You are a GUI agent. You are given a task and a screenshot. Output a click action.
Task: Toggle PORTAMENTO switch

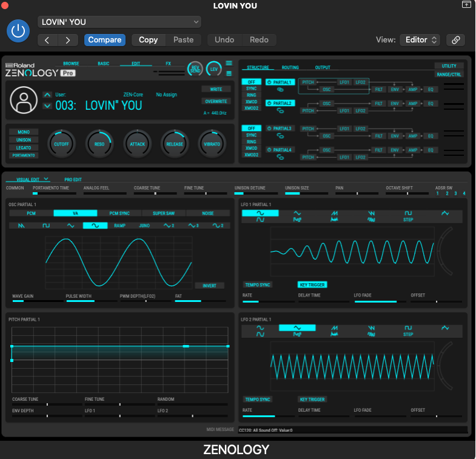[24, 155]
